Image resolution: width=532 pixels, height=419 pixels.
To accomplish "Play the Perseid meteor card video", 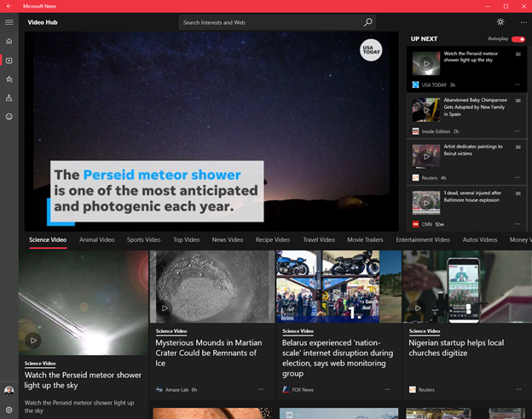I will click(x=33, y=341).
